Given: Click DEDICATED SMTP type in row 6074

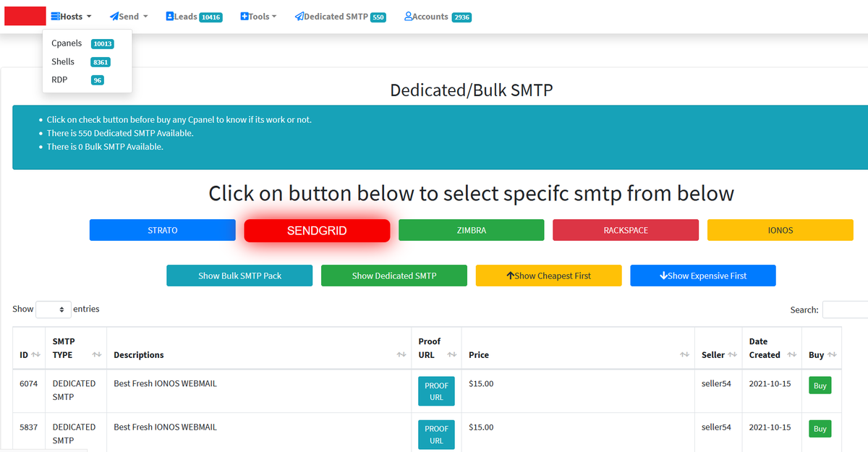Looking at the screenshot, I should [x=74, y=391].
